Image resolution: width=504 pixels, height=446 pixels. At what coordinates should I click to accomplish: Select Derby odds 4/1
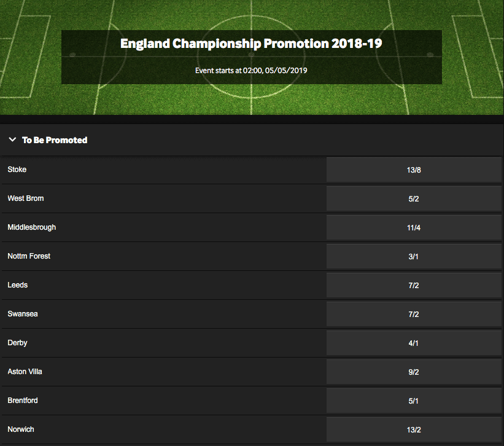414,343
